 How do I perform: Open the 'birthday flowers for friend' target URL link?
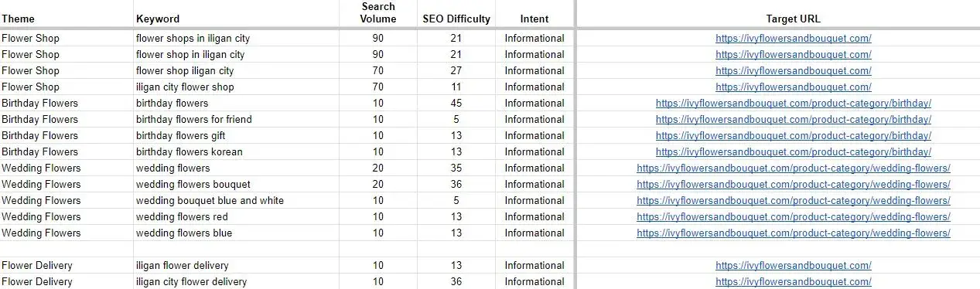793,119
